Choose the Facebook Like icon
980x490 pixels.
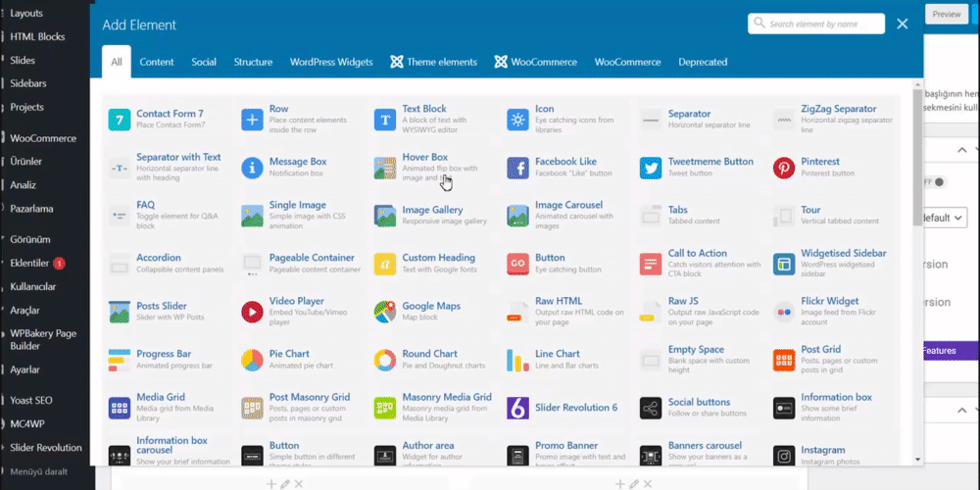pyautogui.click(x=518, y=168)
